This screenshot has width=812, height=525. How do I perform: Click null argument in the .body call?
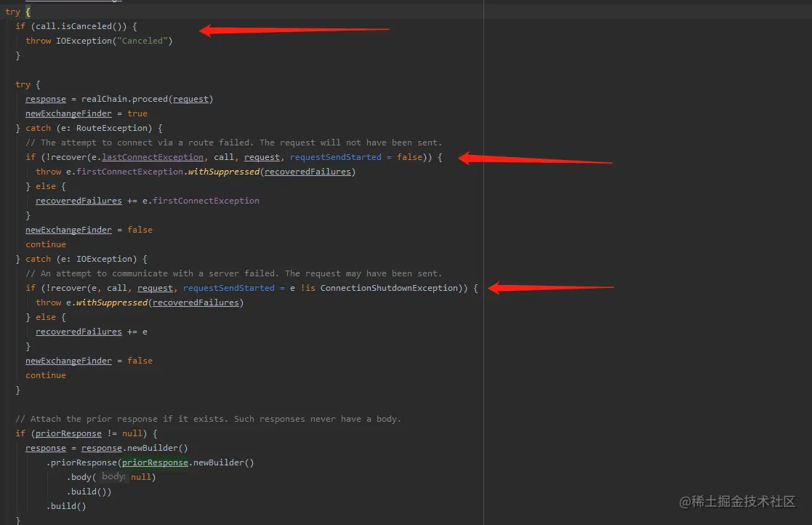pyautogui.click(x=141, y=477)
